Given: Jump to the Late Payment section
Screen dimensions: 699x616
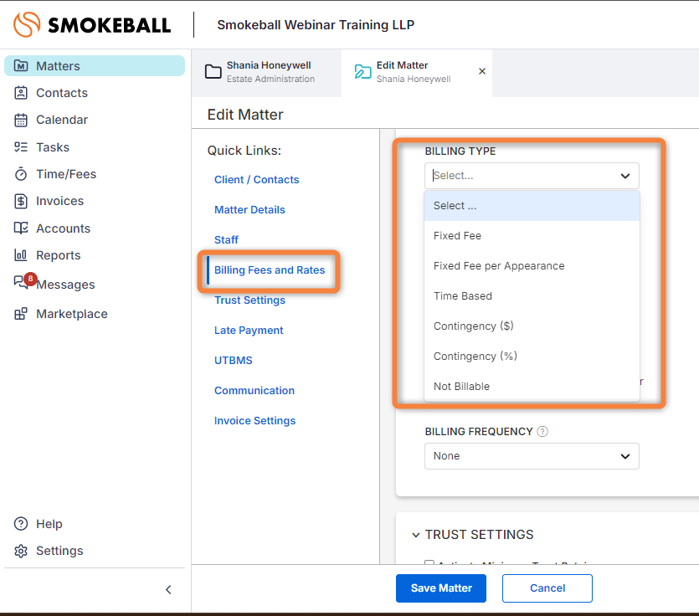Looking at the screenshot, I should click(249, 331).
